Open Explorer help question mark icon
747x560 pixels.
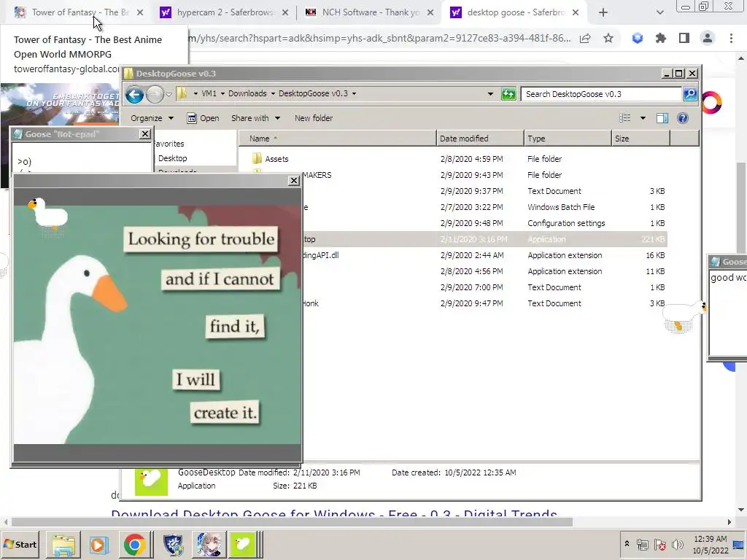[x=683, y=118]
